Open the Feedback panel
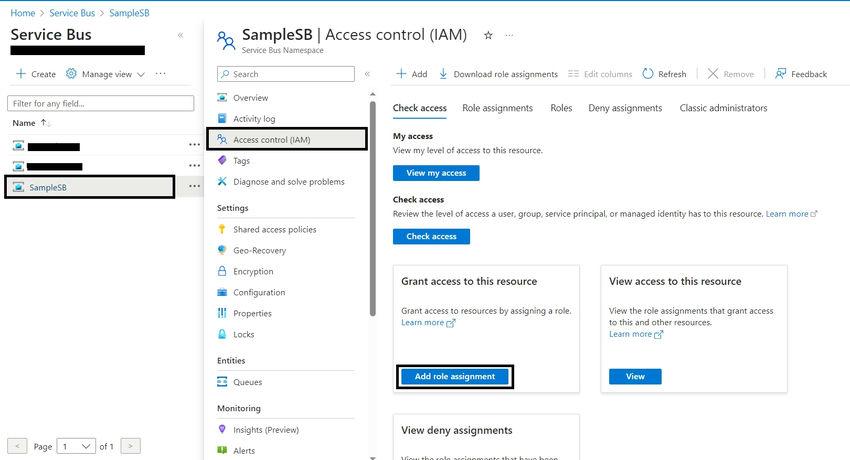The image size is (850, 460). [801, 74]
